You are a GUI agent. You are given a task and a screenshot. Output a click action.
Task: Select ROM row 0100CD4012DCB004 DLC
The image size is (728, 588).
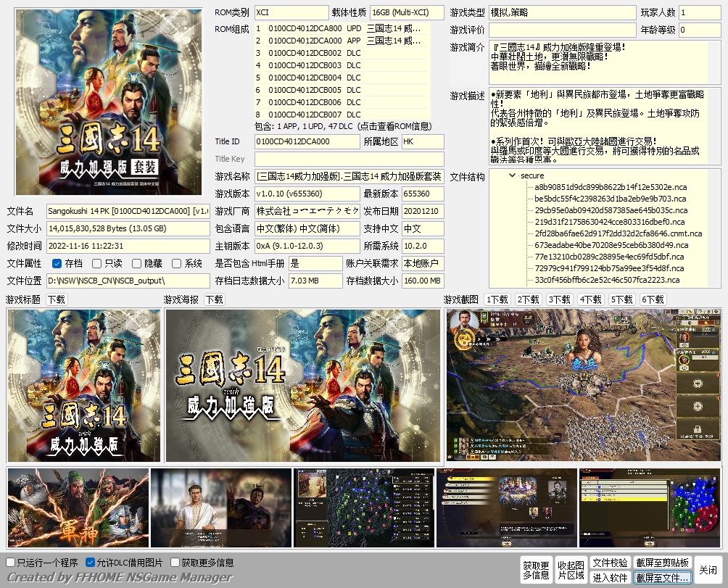click(x=342, y=78)
